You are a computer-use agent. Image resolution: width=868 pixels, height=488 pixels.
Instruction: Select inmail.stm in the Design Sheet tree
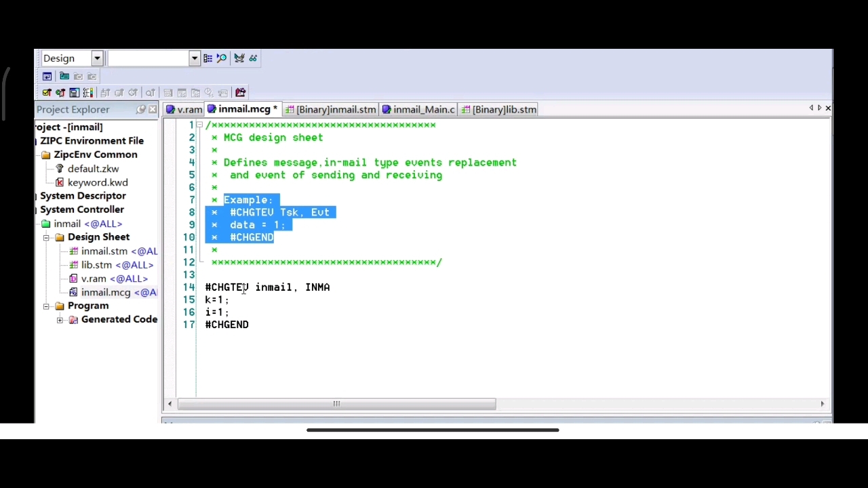[x=104, y=251]
